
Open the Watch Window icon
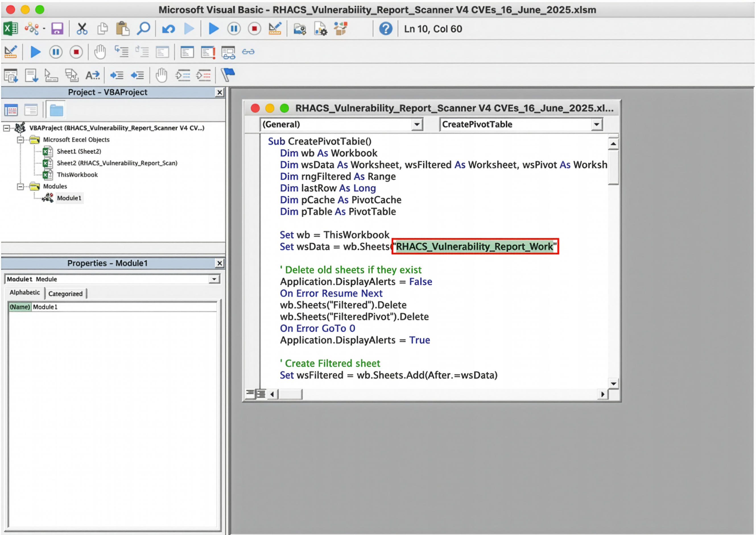click(228, 52)
